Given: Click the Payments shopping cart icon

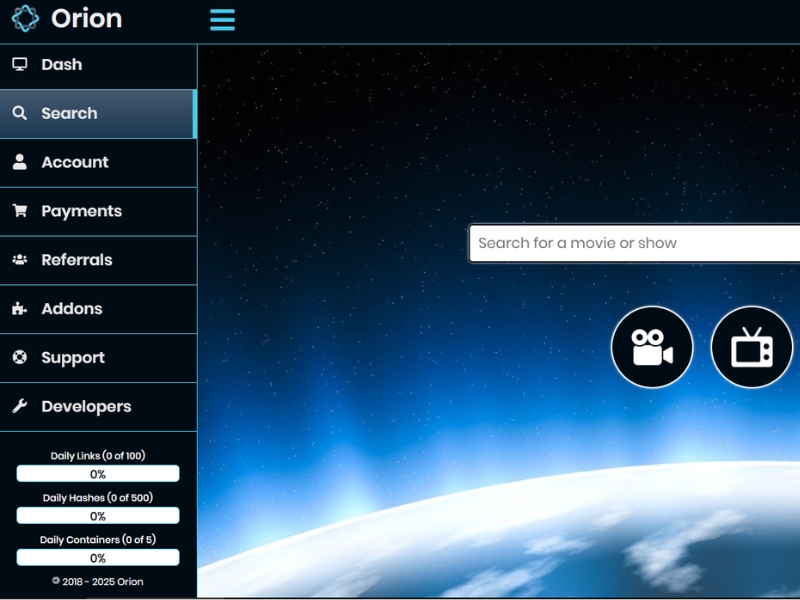Looking at the screenshot, I should [x=19, y=211].
